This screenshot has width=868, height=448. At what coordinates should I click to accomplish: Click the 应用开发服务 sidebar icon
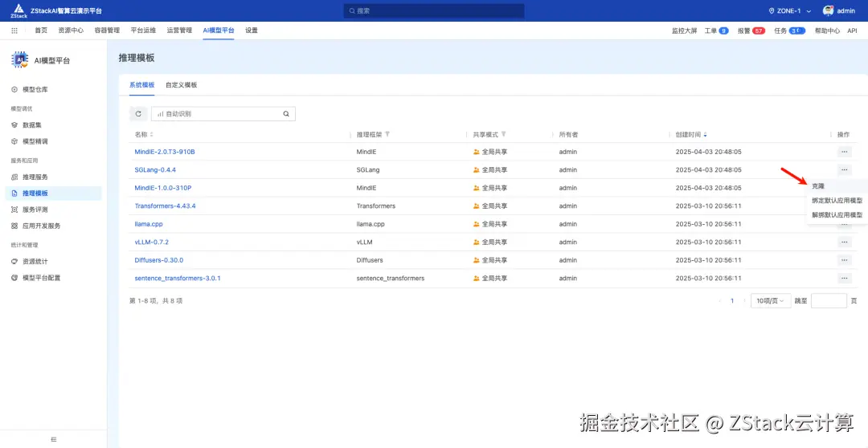point(14,226)
